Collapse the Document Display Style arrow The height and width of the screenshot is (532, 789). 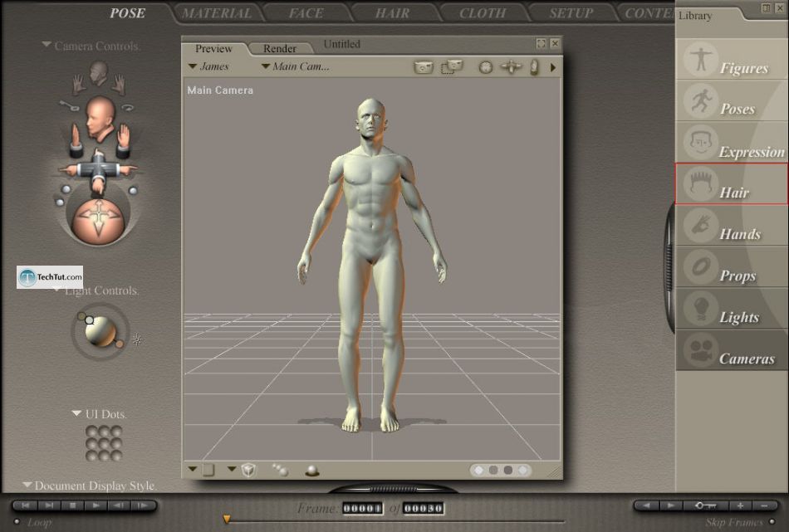27,485
